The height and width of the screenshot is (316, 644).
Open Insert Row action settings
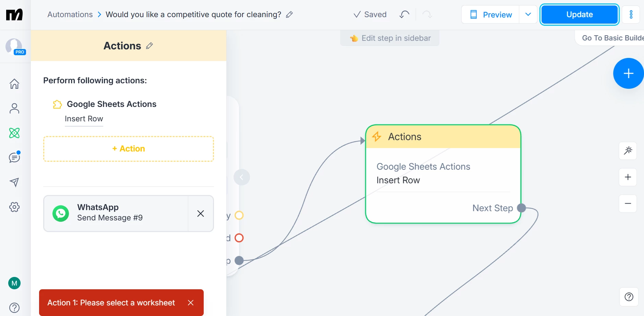[x=84, y=119]
